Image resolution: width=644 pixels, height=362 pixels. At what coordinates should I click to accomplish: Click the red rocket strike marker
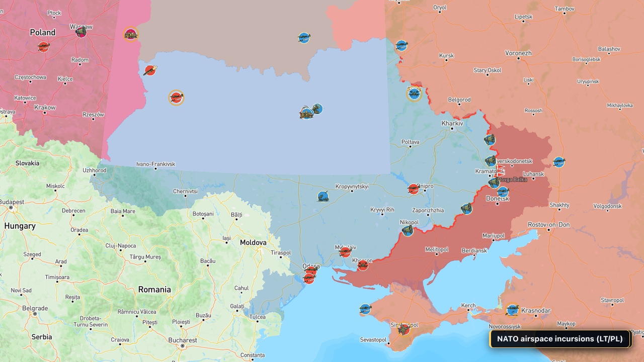pos(150,70)
